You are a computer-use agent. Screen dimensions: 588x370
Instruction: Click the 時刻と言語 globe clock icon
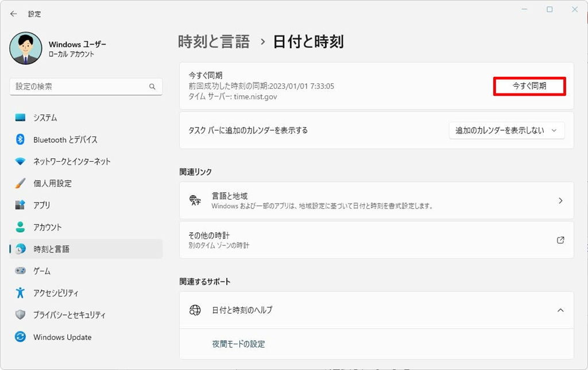pyautogui.click(x=20, y=248)
